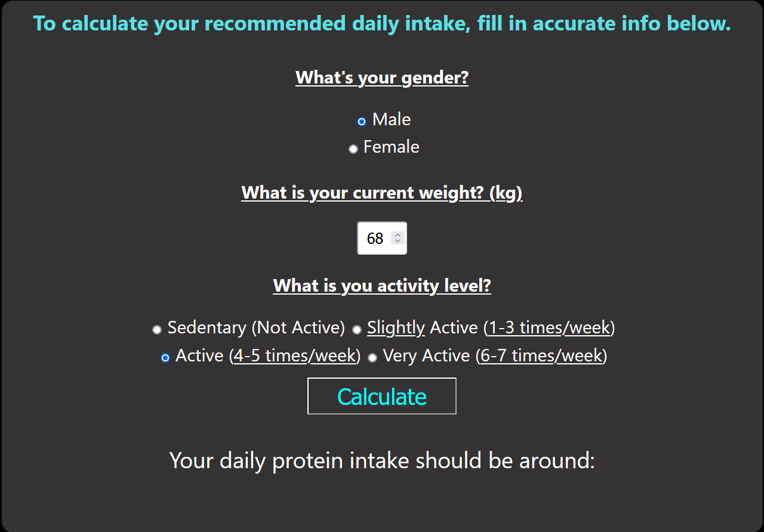
Task: Click the Male label text
Action: pyautogui.click(x=392, y=119)
